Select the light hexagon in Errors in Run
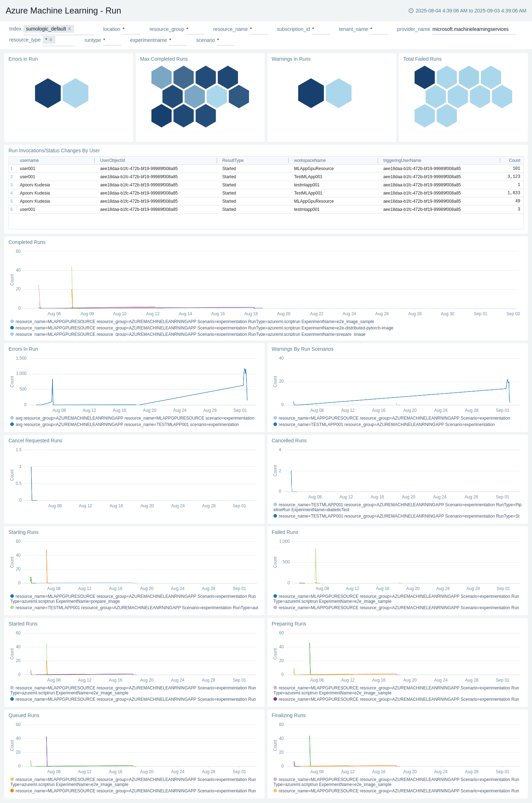 click(x=76, y=93)
